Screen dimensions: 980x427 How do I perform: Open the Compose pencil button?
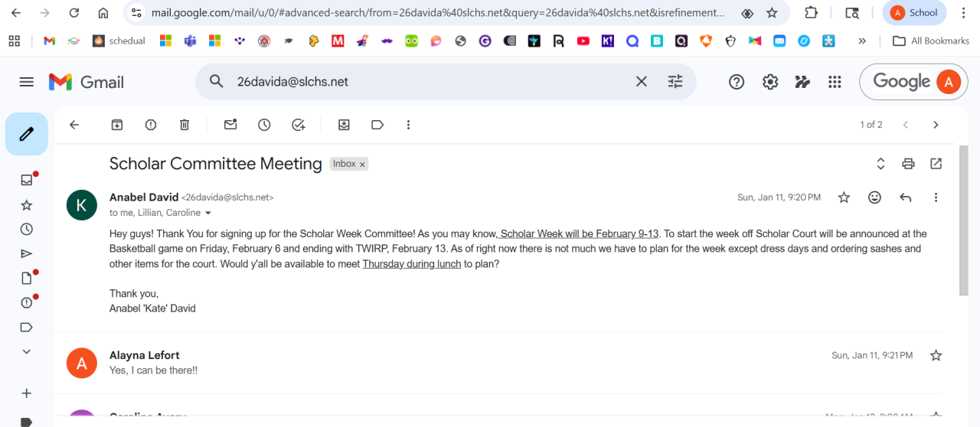27,134
